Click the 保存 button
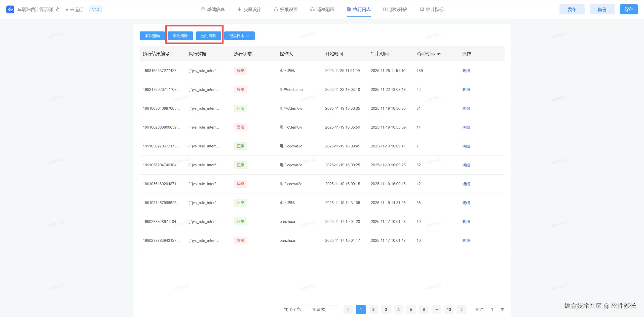 pyautogui.click(x=629, y=9)
